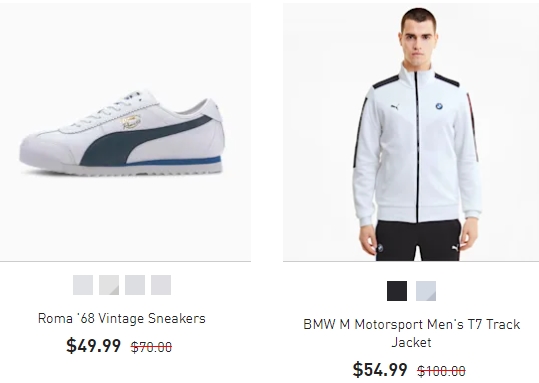Screen dimensions: 539x383
Task: Select the second sneaker color swatch
Action: tap(109, 285)
